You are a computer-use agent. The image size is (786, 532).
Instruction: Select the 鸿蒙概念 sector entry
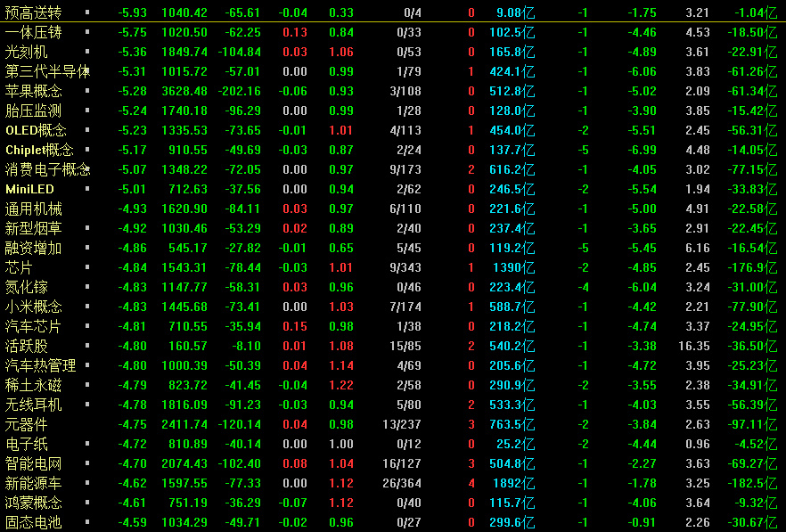point(34,503)
